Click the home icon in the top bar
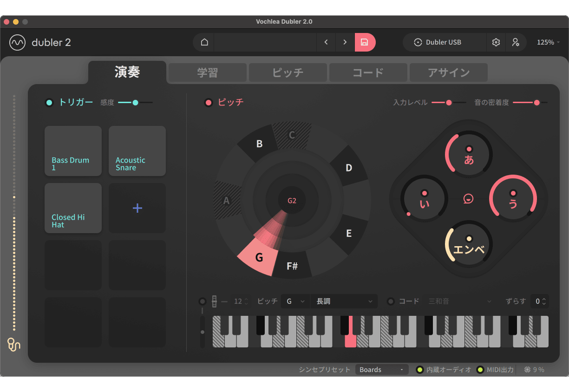The image size is (569, 392). (x=204, y=42)
